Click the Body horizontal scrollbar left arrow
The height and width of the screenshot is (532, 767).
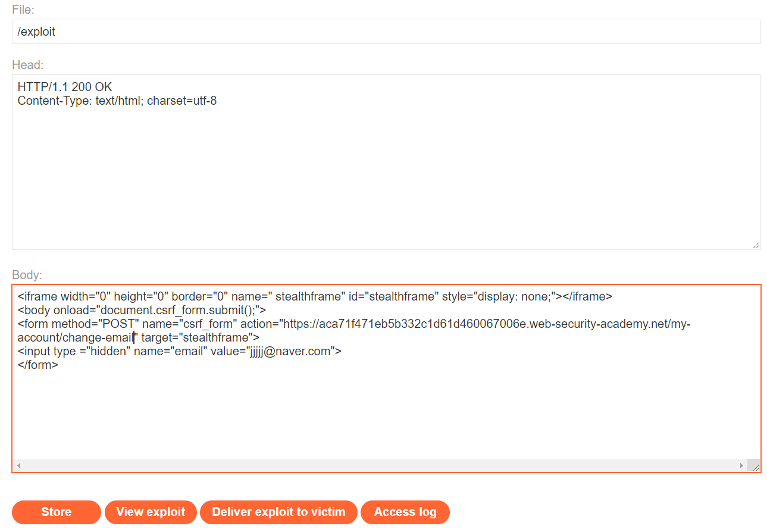(x=19, y=465)
